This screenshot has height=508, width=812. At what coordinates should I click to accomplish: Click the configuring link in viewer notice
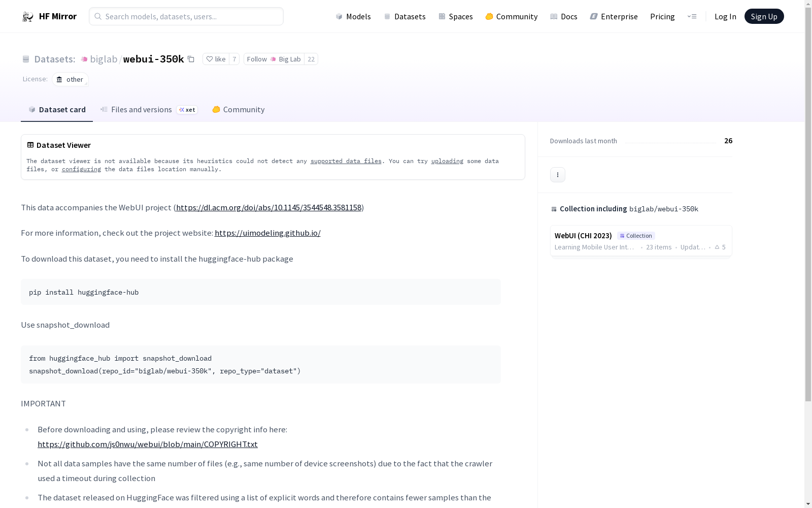tap(81, 169)
